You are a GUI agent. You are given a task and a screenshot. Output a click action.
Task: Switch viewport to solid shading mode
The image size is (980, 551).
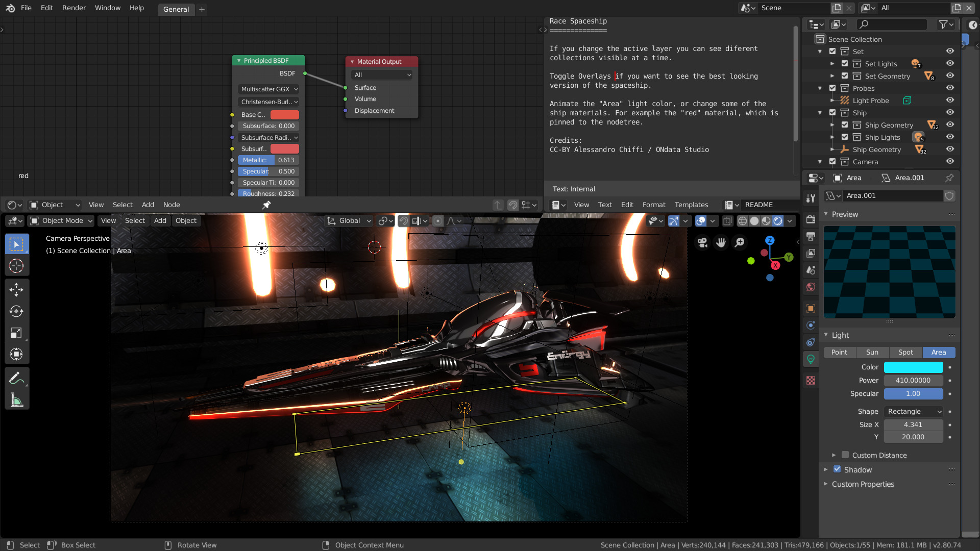pos(754,221)
